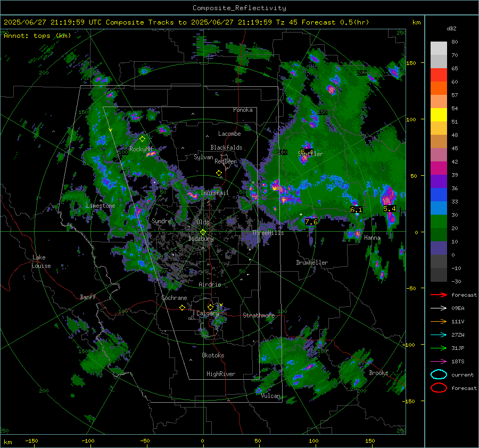Pick the light grey swatch below 80 dBZ
The image size is (479, 448).
point(439,48)
